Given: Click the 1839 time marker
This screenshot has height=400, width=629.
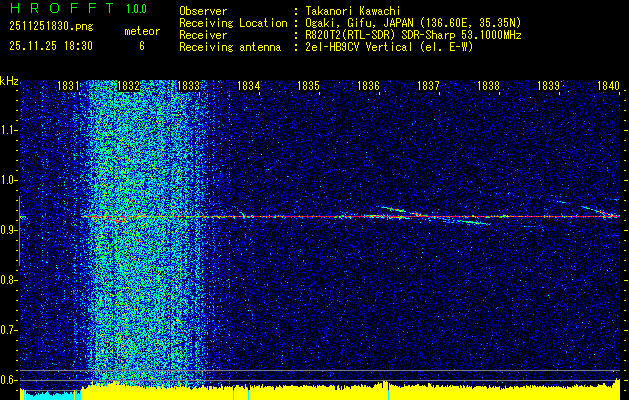Looking at the screenshot, I should point(548,85).
